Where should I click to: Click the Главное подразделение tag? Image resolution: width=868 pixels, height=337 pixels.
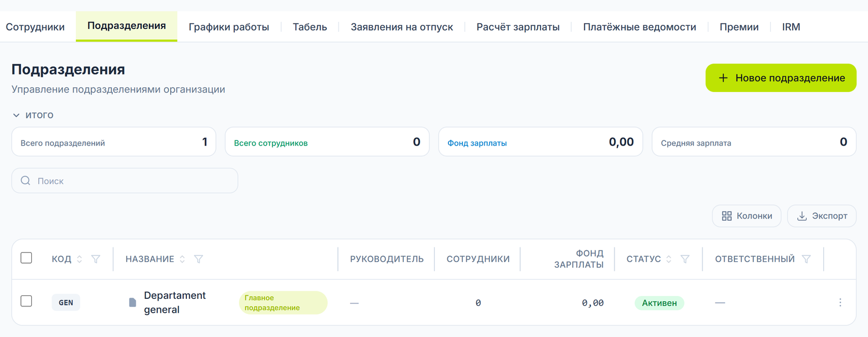283,302
